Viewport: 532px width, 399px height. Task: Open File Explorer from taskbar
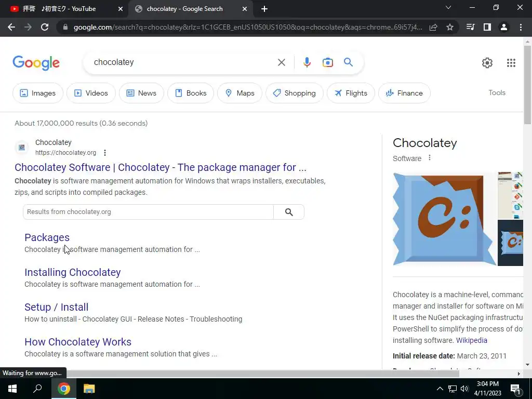pyautogui.click(x=89, y=389)
